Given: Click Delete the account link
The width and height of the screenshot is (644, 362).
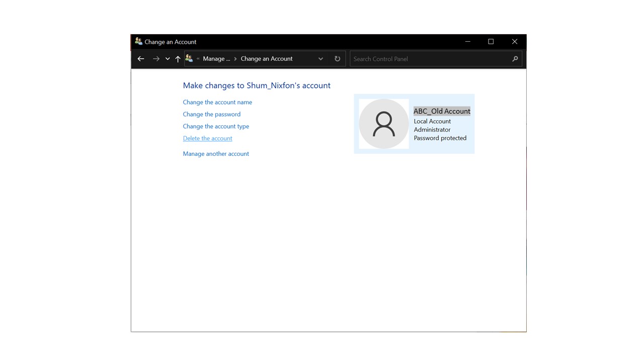Looking at the screenshot, I should [x=207, y=138].
